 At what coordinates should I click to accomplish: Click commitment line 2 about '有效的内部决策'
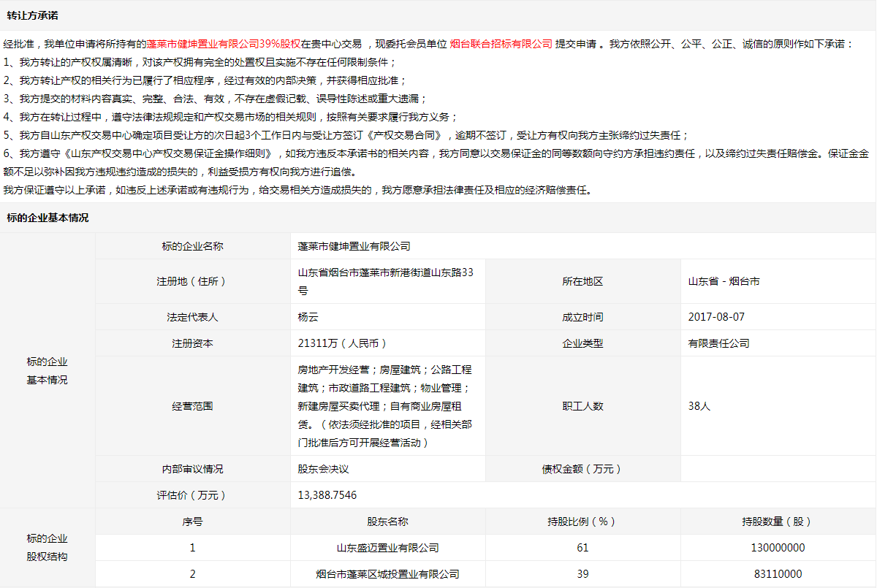pos(205,80)
